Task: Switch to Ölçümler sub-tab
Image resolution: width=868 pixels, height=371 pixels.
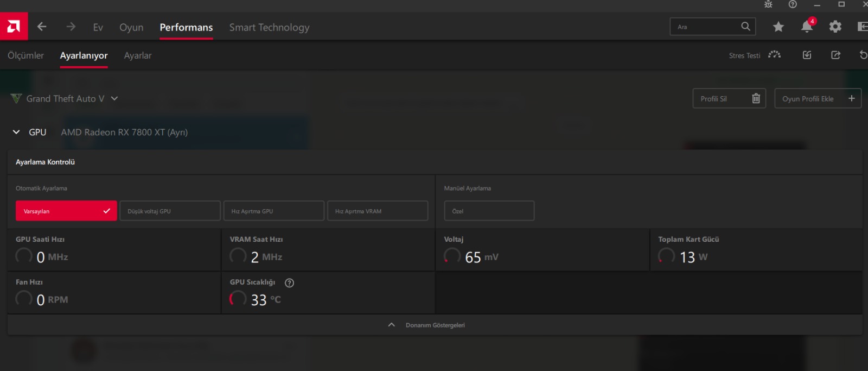Action: coord(25,55)
